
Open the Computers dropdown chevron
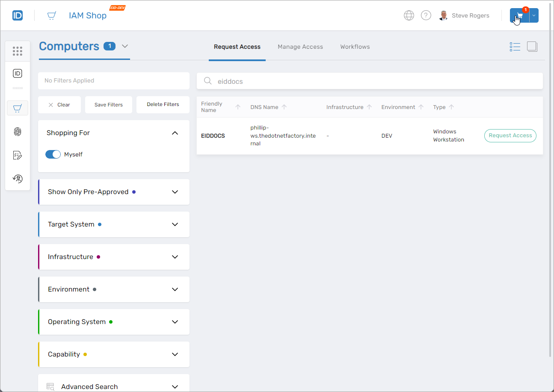[125, 46]
